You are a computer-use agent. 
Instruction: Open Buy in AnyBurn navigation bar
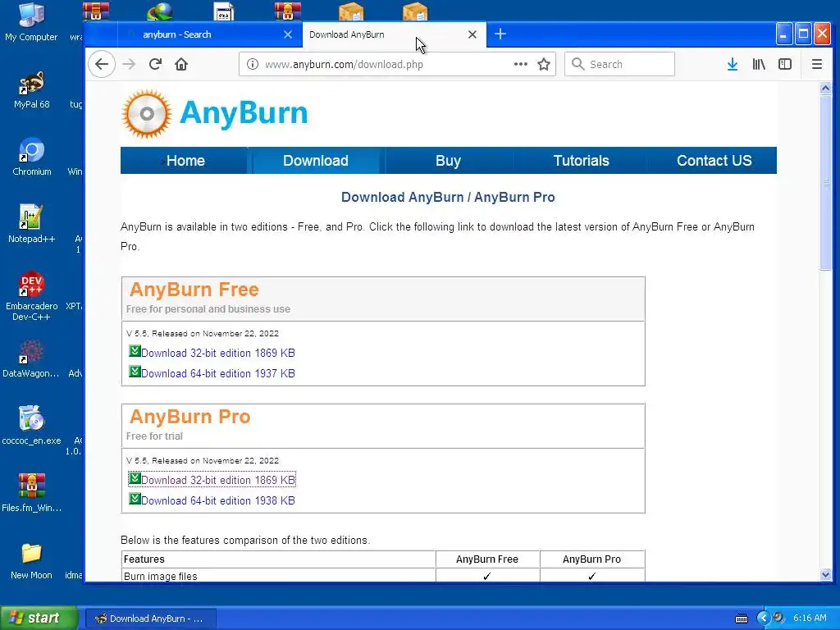(x=448, y=161)
